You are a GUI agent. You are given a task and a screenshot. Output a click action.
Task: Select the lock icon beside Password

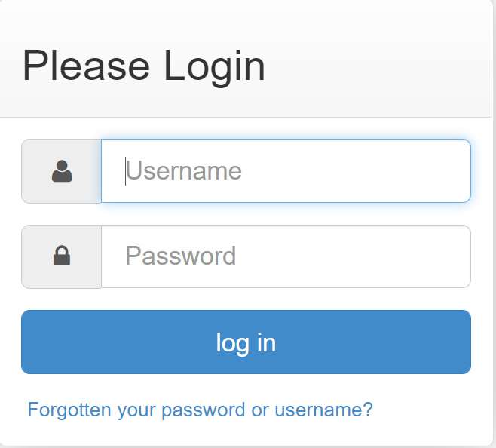coord(62,257)
